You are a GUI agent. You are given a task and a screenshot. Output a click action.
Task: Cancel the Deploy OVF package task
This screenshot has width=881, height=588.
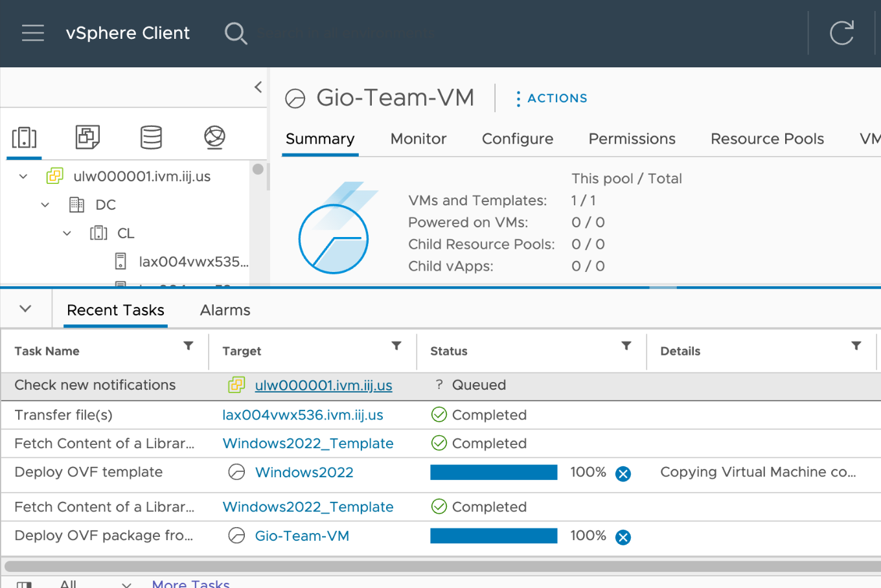coord(623,537)
